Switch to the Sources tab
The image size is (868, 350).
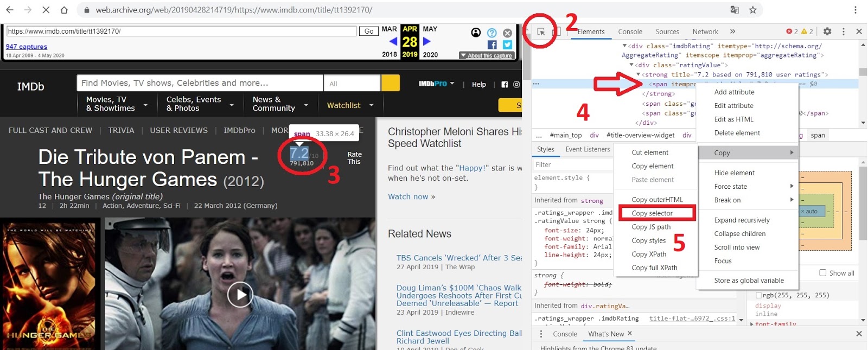[x=667, y=32]
